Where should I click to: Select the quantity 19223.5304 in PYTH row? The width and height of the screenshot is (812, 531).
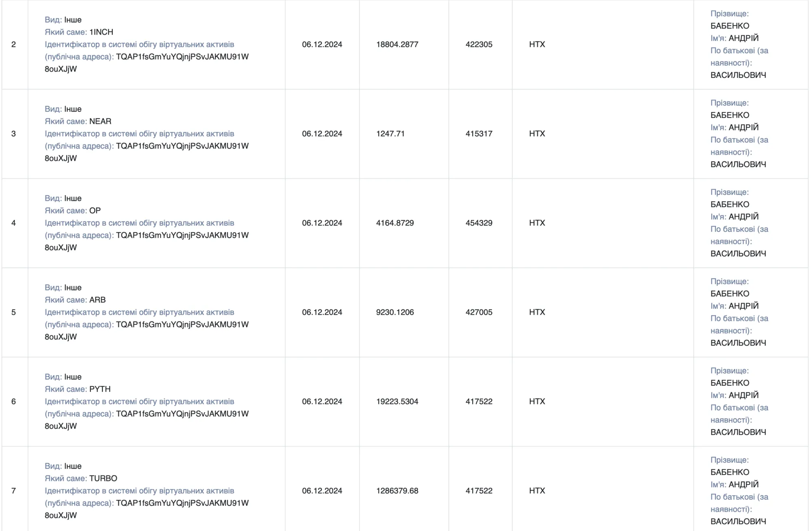(397, 401)
